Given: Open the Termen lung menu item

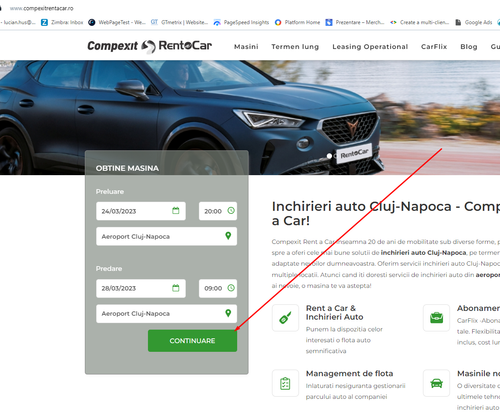Looking at the screenshot, I should (x=295, y=47).
